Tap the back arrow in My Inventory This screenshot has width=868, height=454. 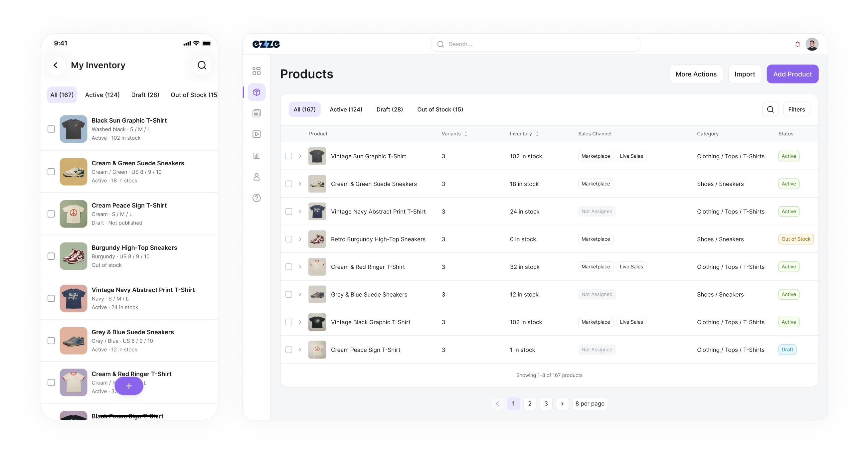coord(56,65)
